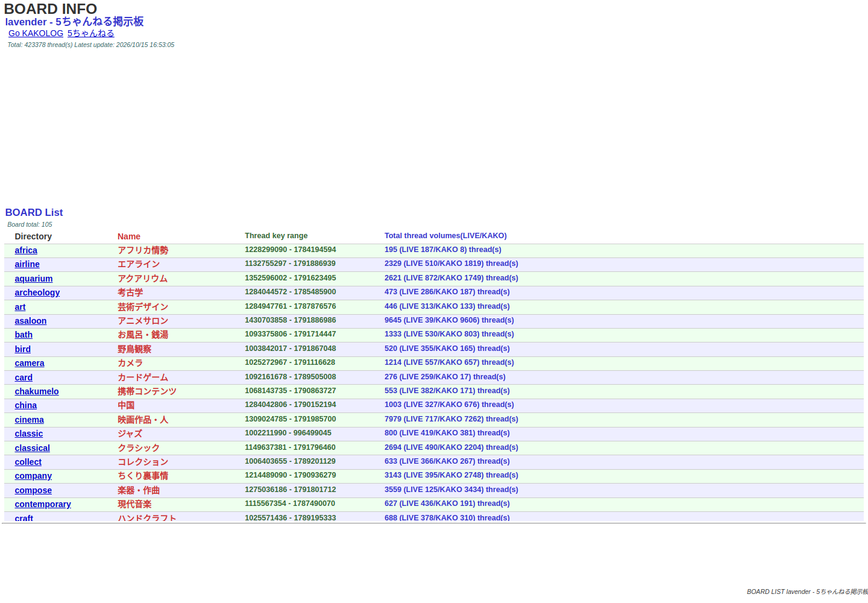Open the compose board link

33,490
